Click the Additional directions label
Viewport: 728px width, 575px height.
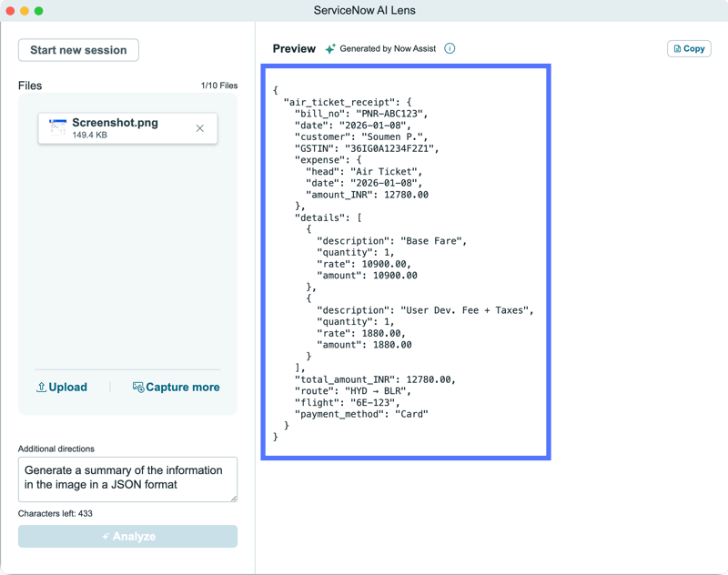point(56,449)
